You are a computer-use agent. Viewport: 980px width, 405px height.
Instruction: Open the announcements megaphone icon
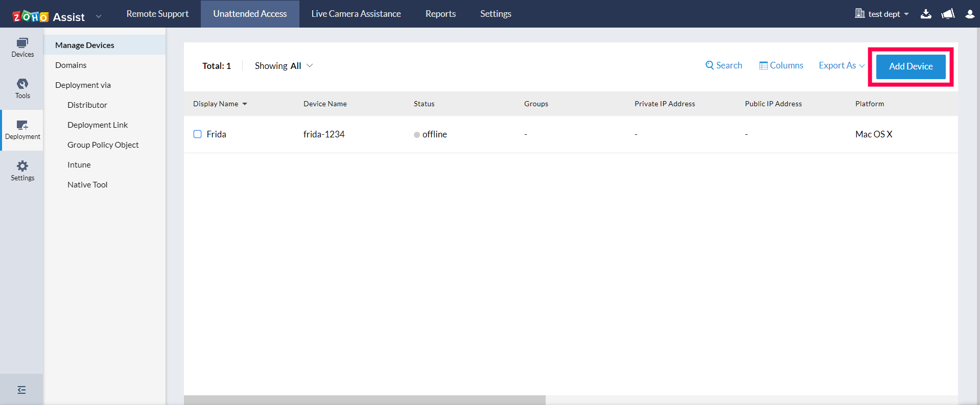point(948,14)
